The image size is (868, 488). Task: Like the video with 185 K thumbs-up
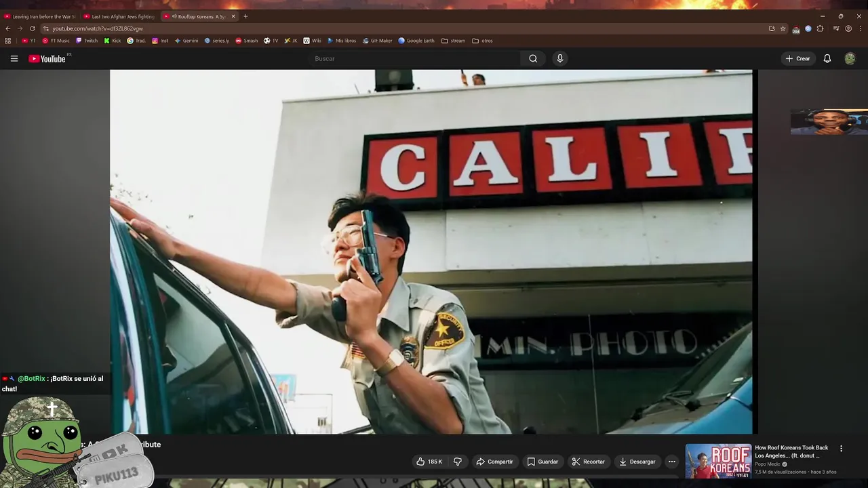(x=429, y=462)
